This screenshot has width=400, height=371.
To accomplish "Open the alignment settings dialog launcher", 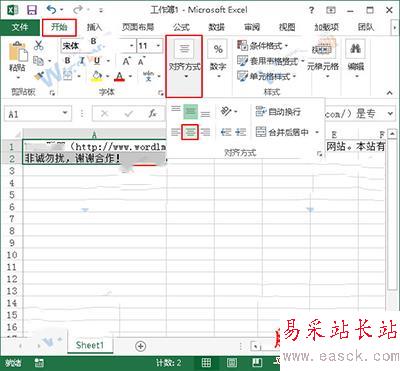I will [x=320, y=154].
